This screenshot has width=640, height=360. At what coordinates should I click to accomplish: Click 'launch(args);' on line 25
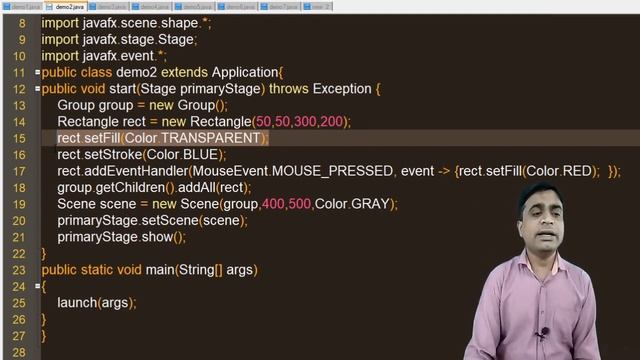click(97, 303)
